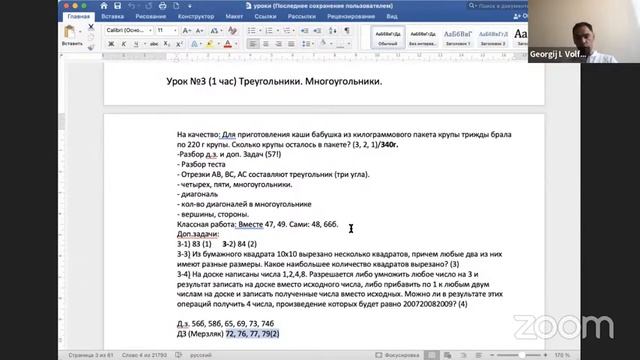The width and height of the screenshot is (640, 360).
Task: Open the Рассылки tab
Action: [x=302, y=17]
